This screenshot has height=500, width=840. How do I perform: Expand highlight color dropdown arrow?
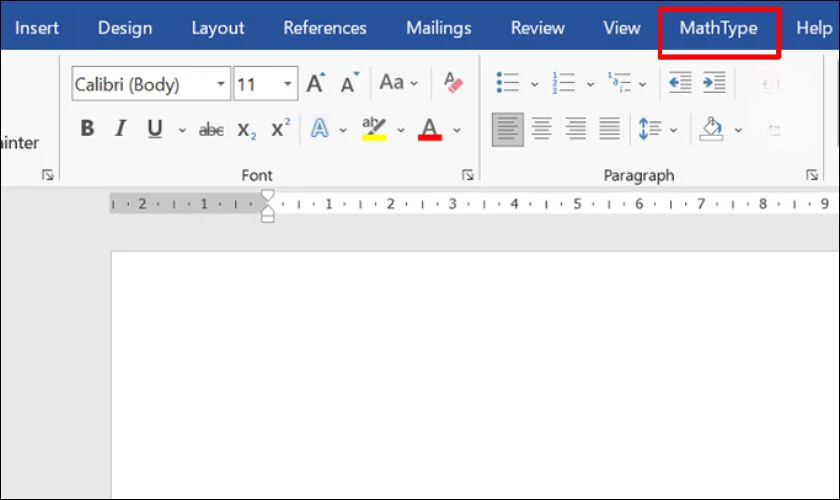(401, 130)
